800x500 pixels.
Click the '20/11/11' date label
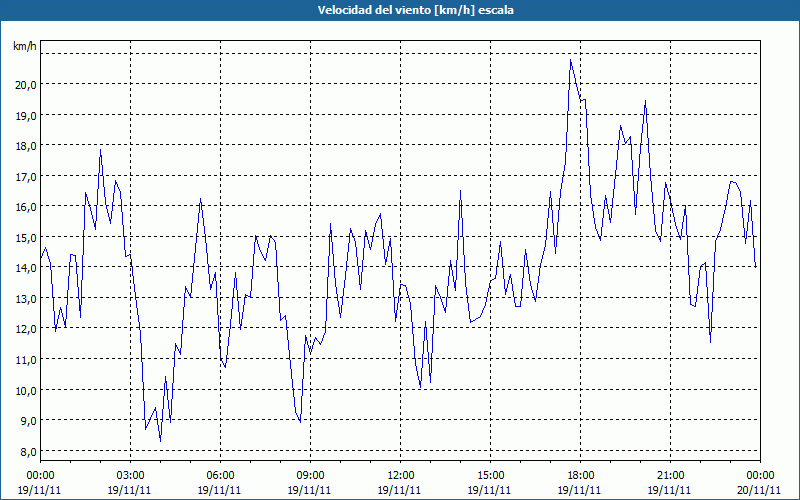click(x=759, y=490)
